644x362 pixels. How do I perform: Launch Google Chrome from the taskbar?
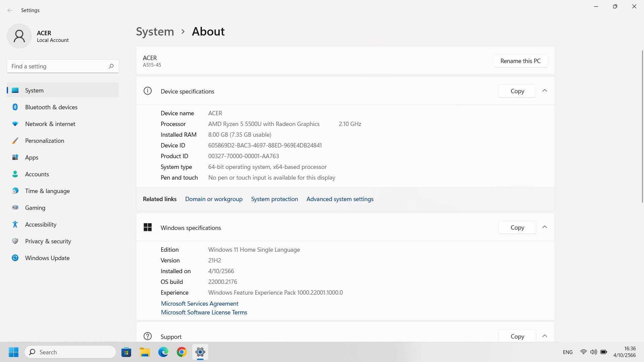(x=182, y=352)
